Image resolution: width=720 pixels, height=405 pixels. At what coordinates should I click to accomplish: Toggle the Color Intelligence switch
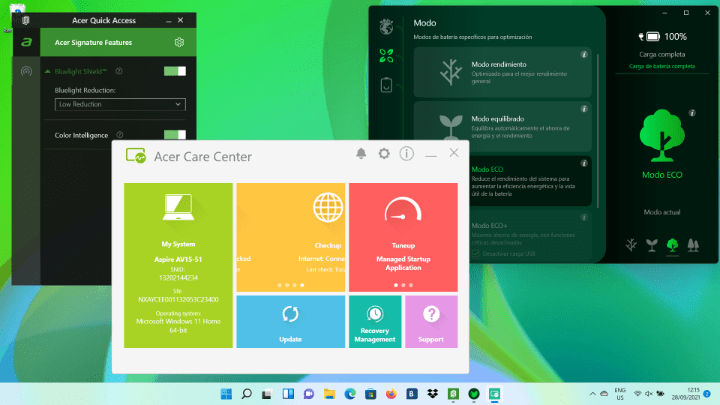click(x=175, y=135)
